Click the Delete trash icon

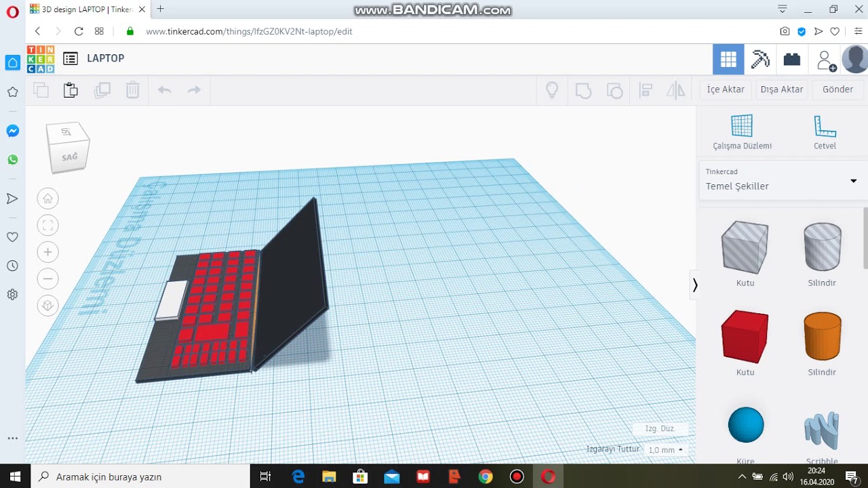click(x=132, y=90)
